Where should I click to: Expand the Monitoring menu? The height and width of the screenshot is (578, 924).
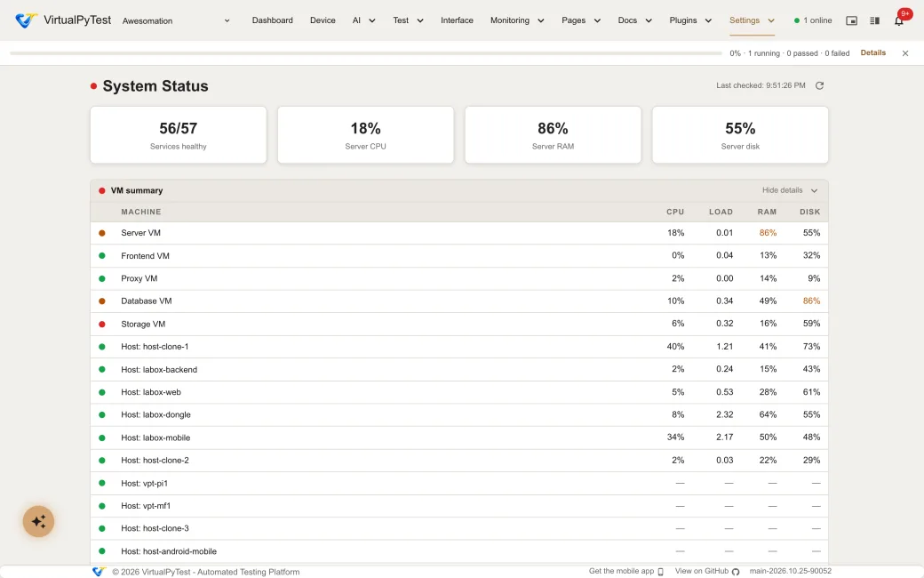click(517, 20)
